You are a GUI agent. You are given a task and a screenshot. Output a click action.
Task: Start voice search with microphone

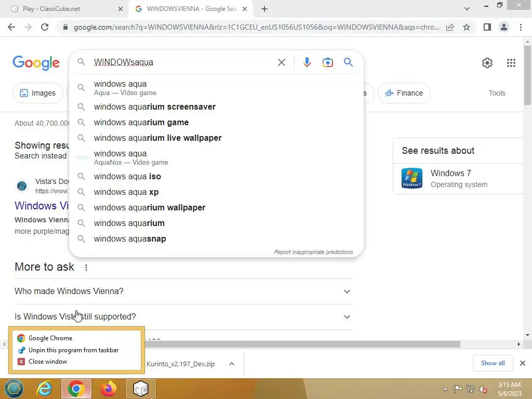point(307,62)
